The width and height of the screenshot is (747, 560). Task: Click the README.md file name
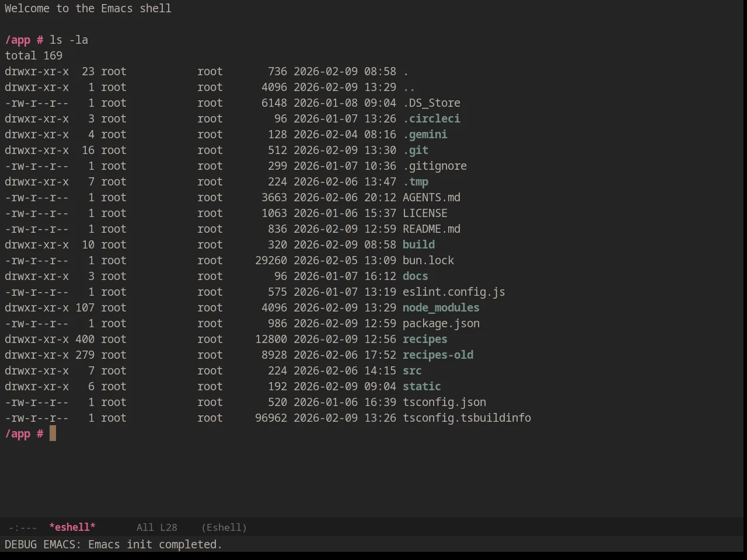[431, 229]
